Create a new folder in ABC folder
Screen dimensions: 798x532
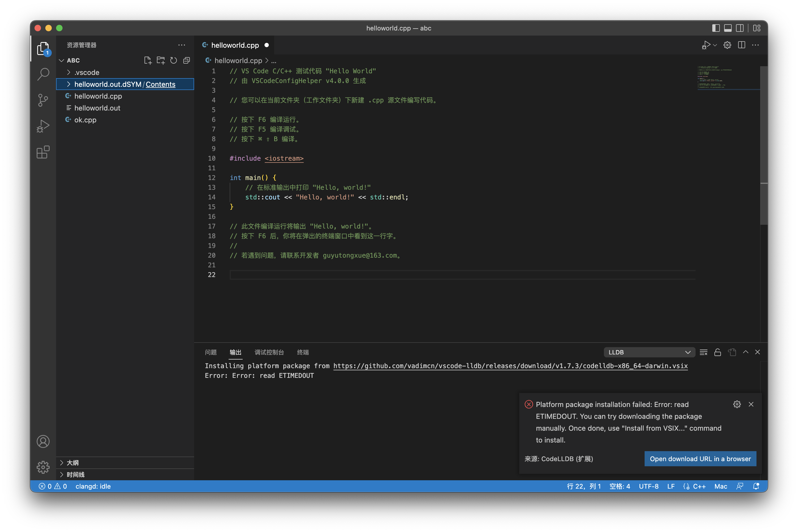(x=161, y=60)
